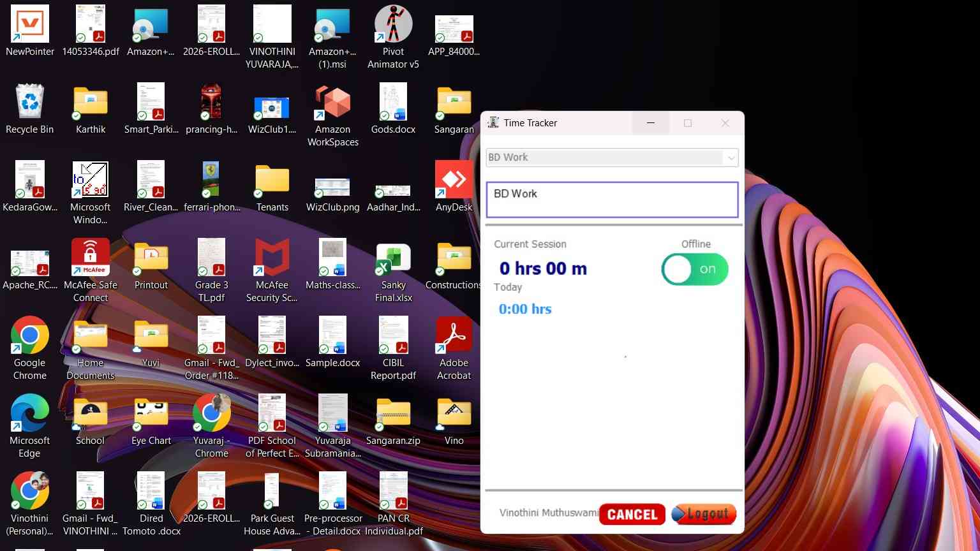Turn off the green tracking toggle switch

695,269
